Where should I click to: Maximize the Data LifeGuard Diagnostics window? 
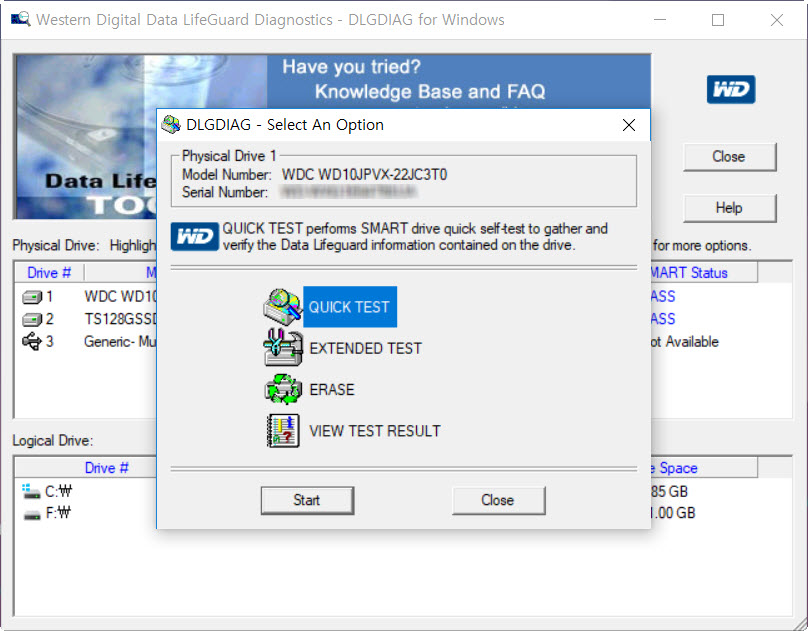718,20
